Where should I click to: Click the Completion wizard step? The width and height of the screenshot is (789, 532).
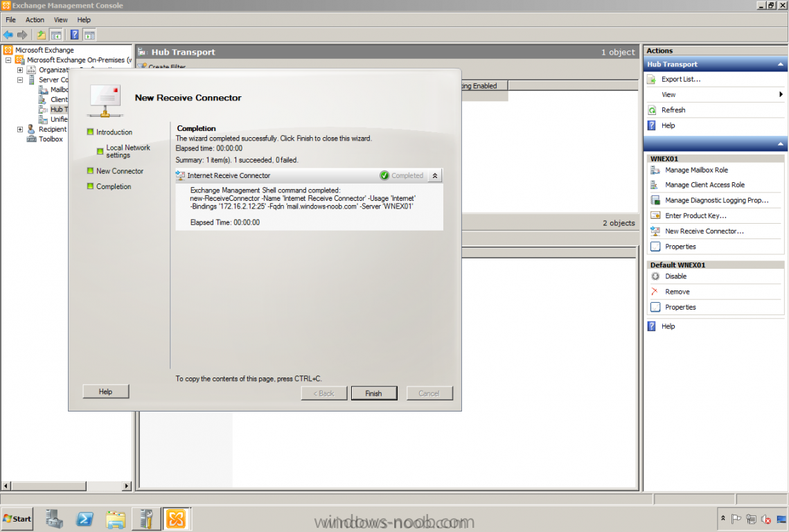tap(114, 186)
